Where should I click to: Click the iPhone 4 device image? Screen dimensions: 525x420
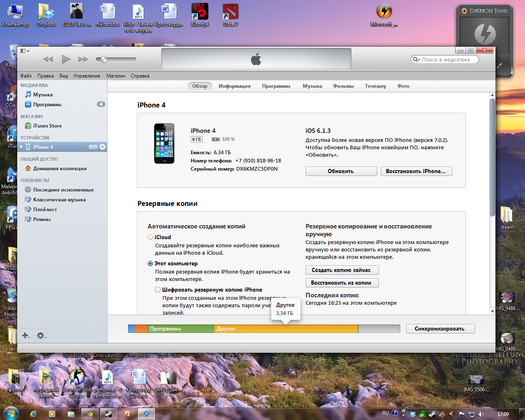click(164, 143)
